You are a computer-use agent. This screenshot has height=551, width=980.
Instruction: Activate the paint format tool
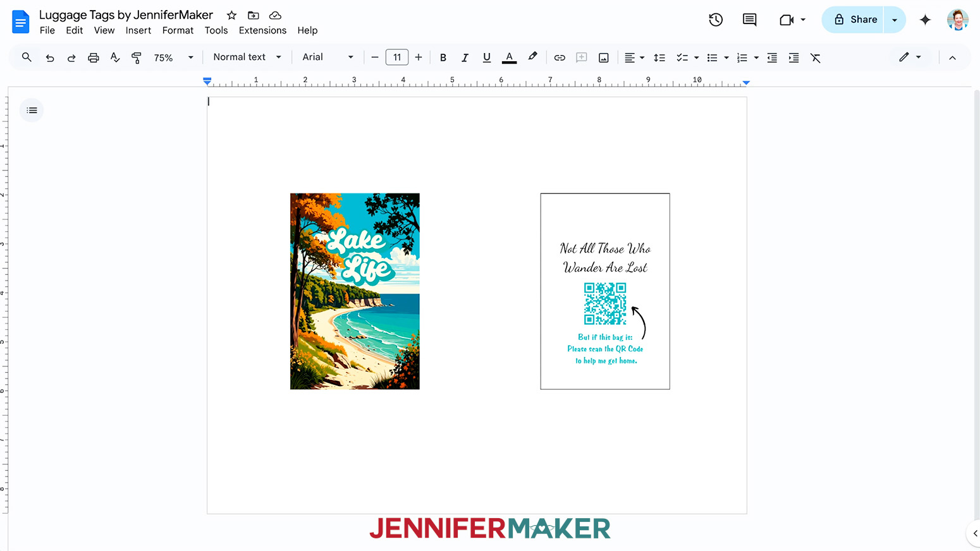pyautogui.click(x=137, y=58)
